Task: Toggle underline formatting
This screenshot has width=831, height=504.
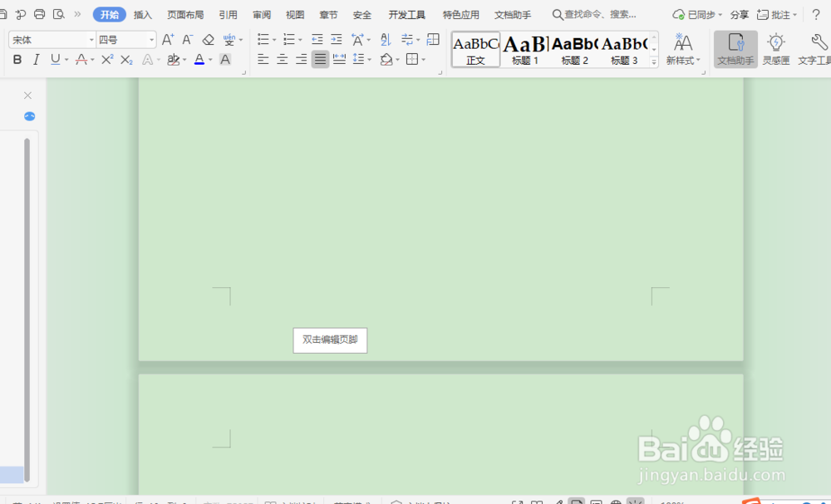Action: [55, 59]
